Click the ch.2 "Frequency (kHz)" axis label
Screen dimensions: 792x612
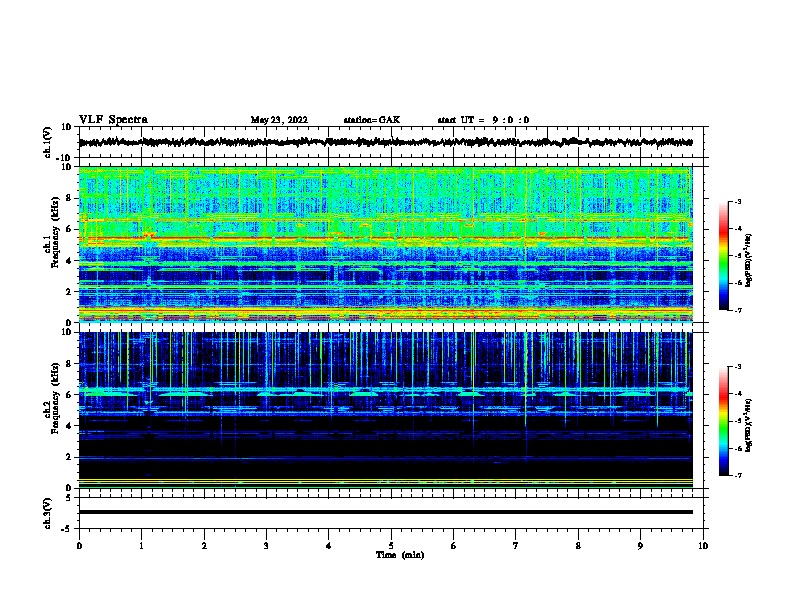[x=55, y=398]
